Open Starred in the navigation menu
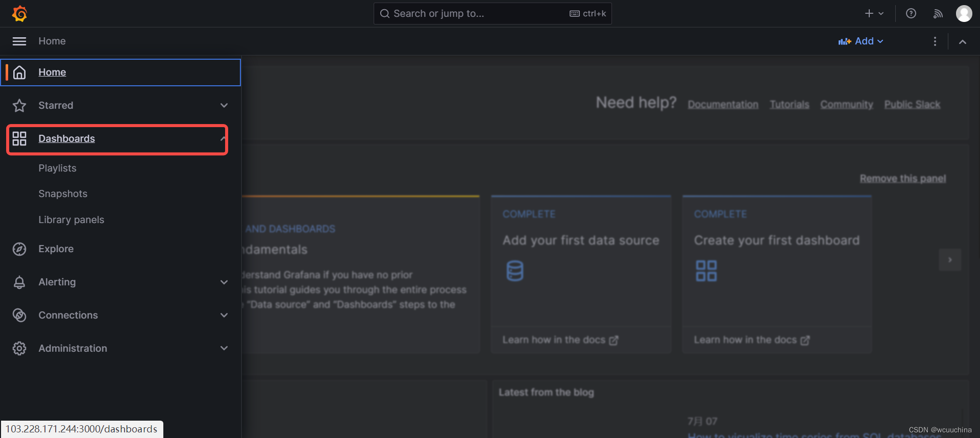The width and height of the screenshot is (980, 438). (56, 106)
